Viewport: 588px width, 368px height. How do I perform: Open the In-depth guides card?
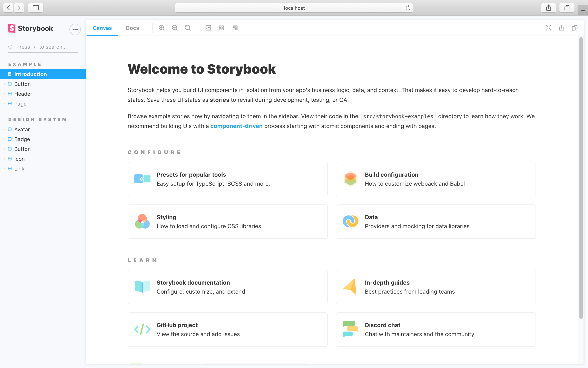click(x=436, y=287)
